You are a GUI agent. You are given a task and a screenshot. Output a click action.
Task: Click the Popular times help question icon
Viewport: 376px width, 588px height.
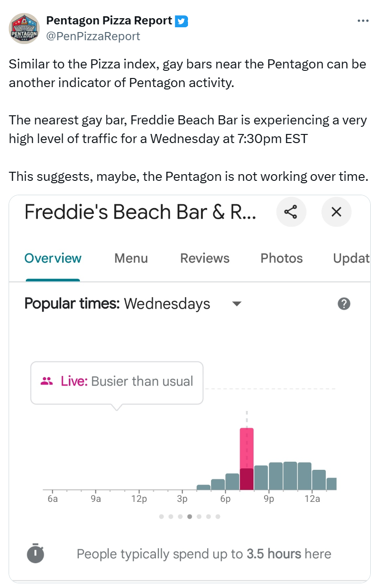344,304
